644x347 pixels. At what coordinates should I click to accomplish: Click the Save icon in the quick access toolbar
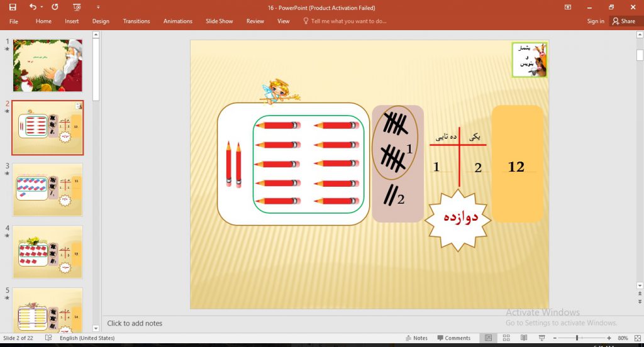tap(13, 8)
